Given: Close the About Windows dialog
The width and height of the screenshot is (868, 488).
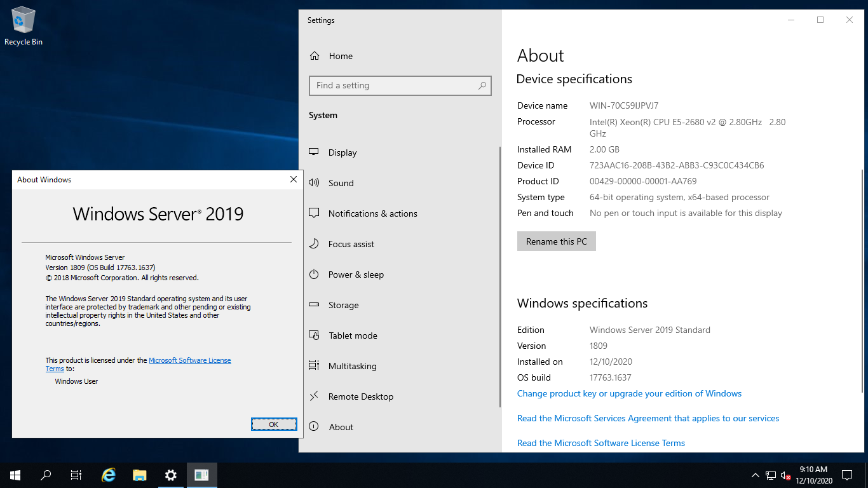Looking at the screenshot, I should 293,180.
